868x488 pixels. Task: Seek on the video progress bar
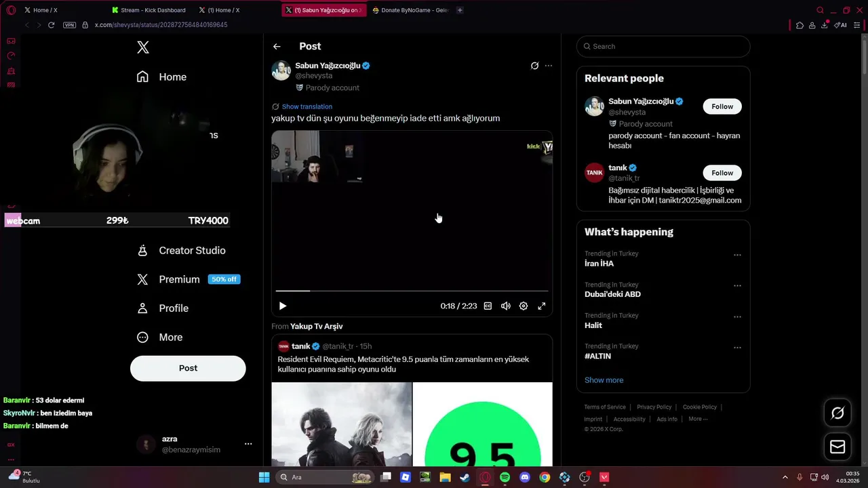tap(412, 291)
